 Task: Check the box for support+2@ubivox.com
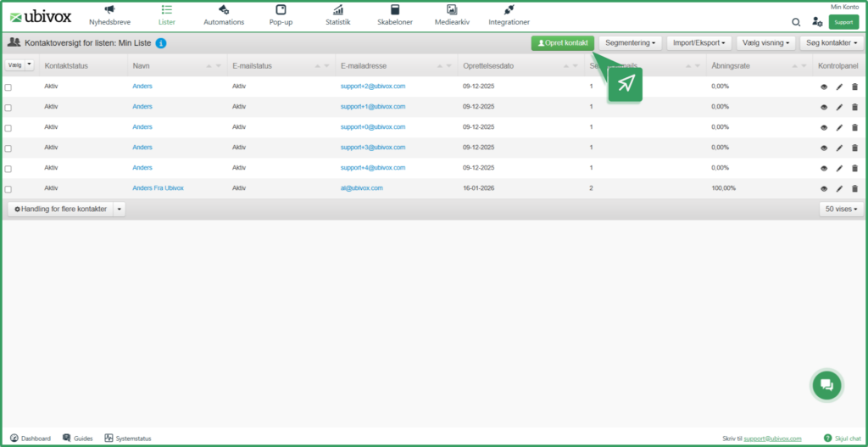pos(8,87)
